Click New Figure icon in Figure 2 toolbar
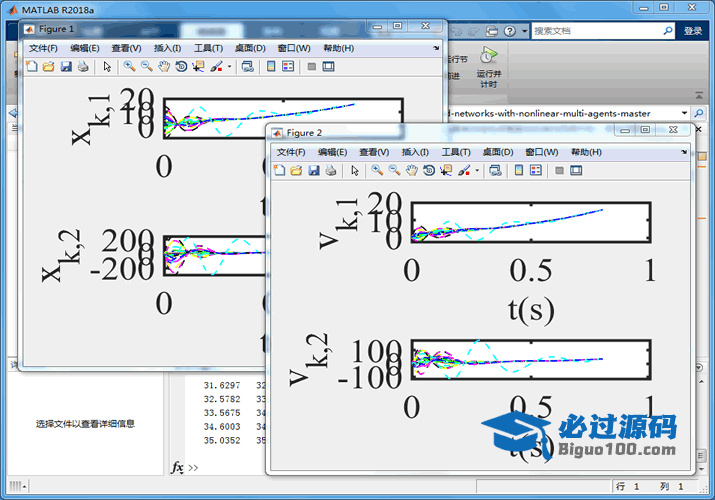Image resolution: width=715 pixels, height=500 pixels. coord(280,170)
